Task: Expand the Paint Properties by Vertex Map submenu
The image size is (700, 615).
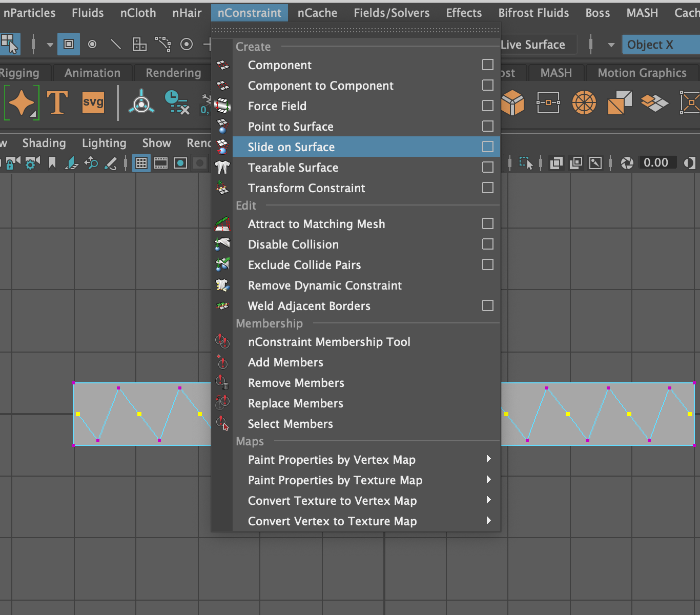Action: coord(488,459)
